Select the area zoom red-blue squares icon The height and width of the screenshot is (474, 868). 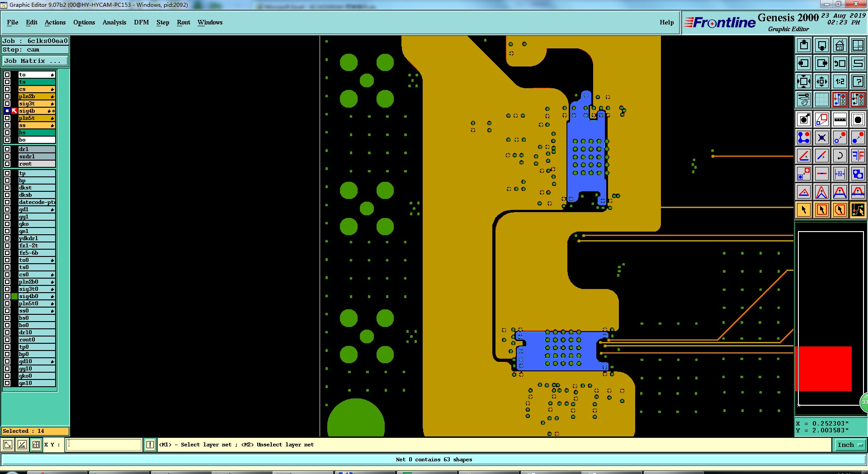822,119
